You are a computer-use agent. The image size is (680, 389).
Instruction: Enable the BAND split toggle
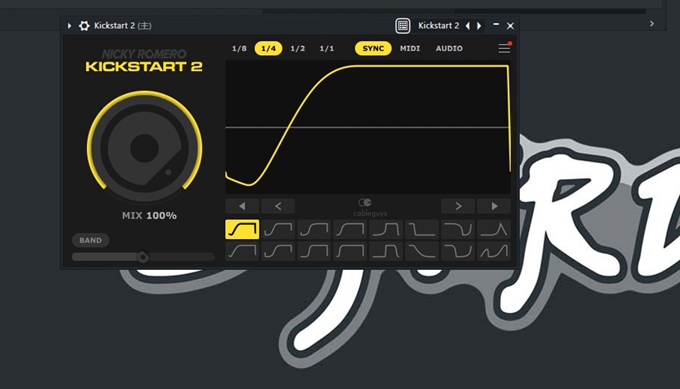point(90,240)
